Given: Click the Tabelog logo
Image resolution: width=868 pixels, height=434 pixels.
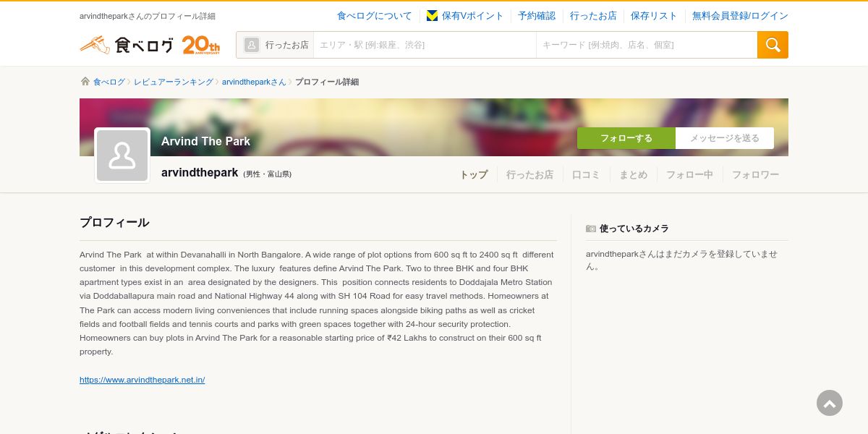Looking at the screenshot, I should point(127,45).
